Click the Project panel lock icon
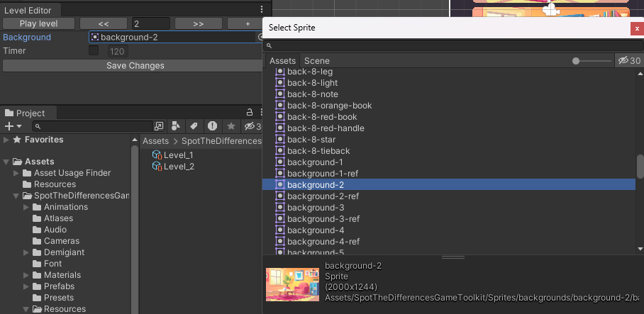This screenshot has width=644, height=314. 249,113
